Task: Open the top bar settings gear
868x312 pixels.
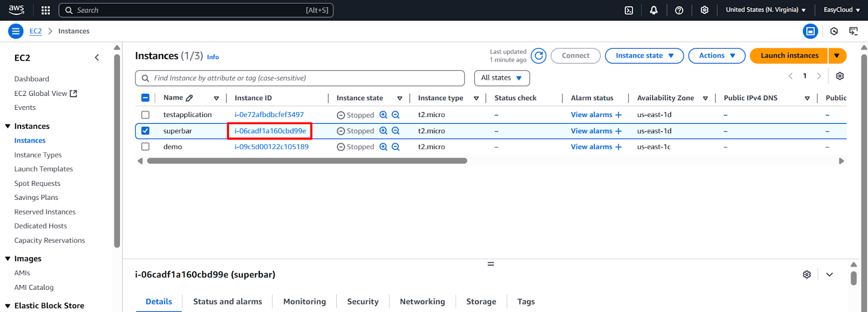Action: tap(705, 10)
